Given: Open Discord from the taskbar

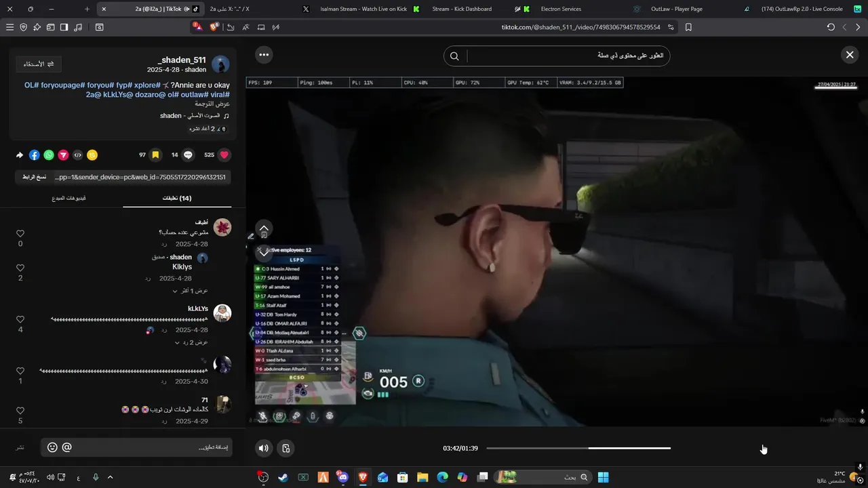Looking at the screenshot, I should tap(342, 477).
